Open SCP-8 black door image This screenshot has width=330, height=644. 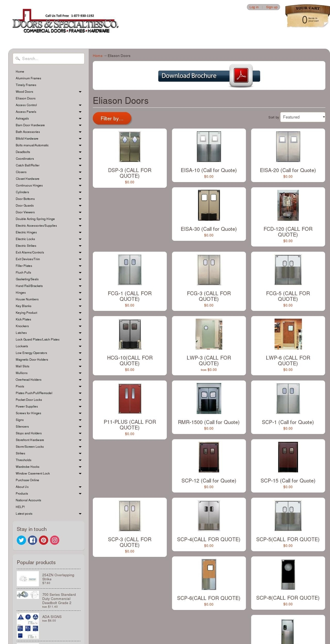point(288,574)
